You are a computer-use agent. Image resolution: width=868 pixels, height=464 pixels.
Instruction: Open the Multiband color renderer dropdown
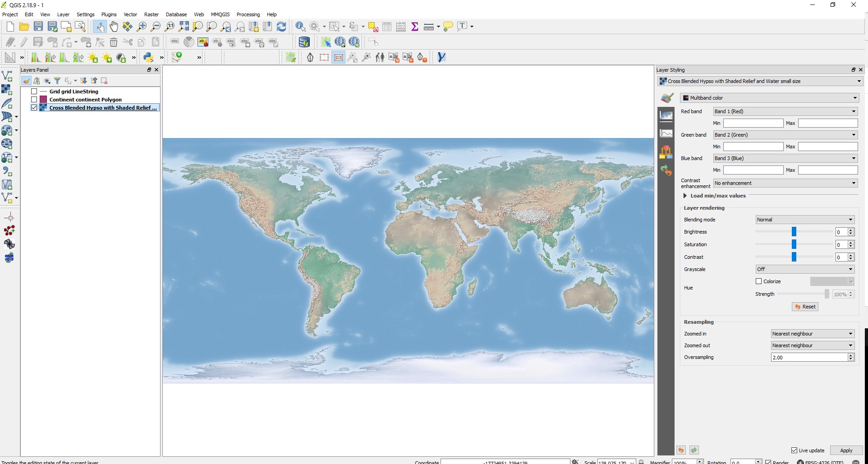[x=769, y=98]
